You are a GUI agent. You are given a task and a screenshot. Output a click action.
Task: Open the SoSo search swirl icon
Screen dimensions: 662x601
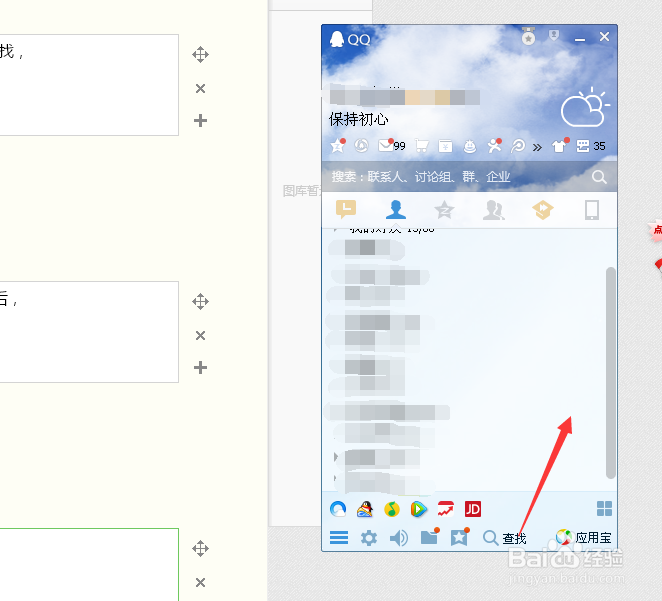tap(518, 146)
